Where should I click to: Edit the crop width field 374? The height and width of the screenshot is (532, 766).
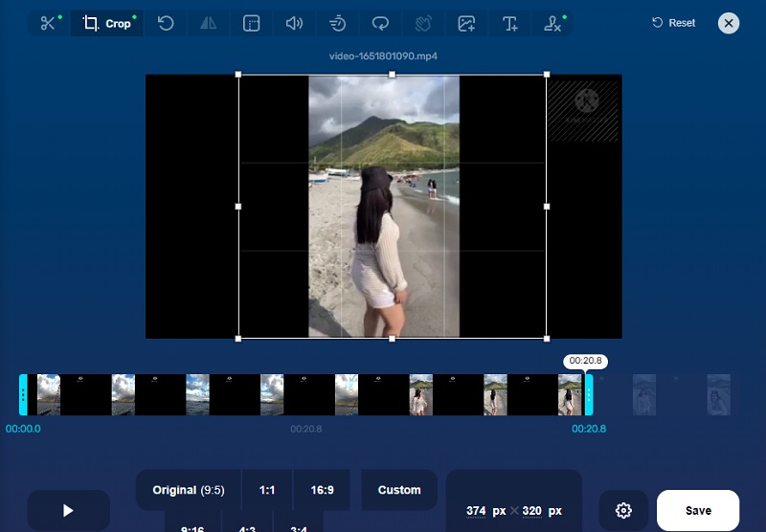point(476,511)
